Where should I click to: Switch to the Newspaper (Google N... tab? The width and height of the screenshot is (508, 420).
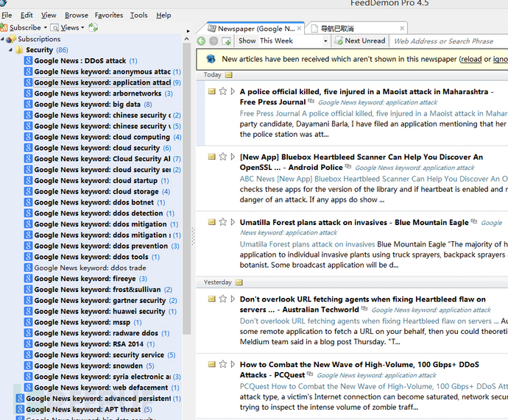point(255,29)
